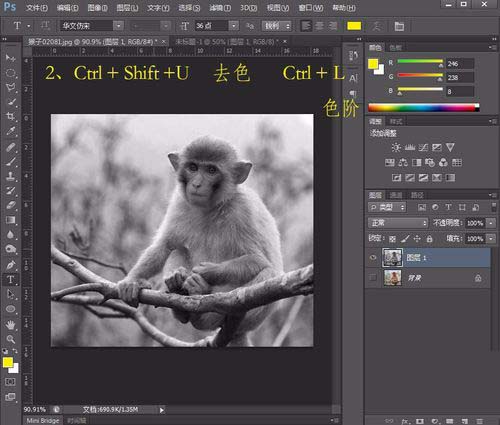Click the yellow text color swatch

[354, 26]
